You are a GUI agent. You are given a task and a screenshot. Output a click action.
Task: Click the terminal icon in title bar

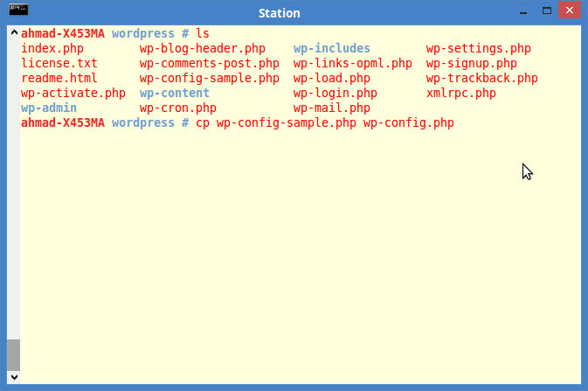(x=18, y=10)
